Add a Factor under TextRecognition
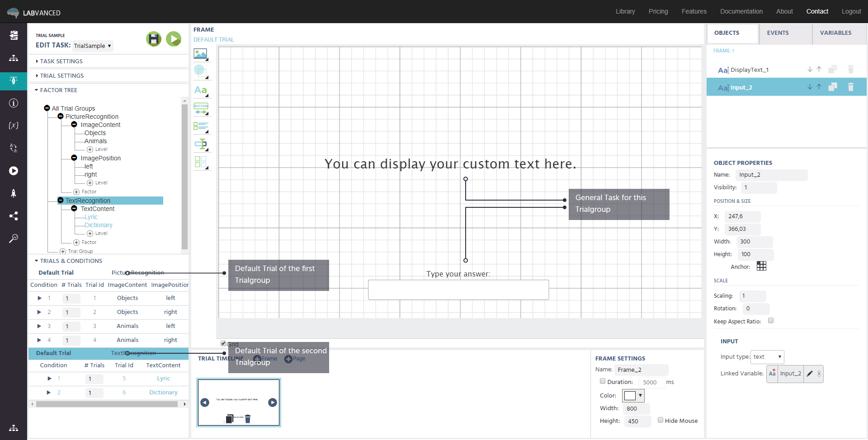Screen dimensions: 868x440 click(x=85, y=243)
